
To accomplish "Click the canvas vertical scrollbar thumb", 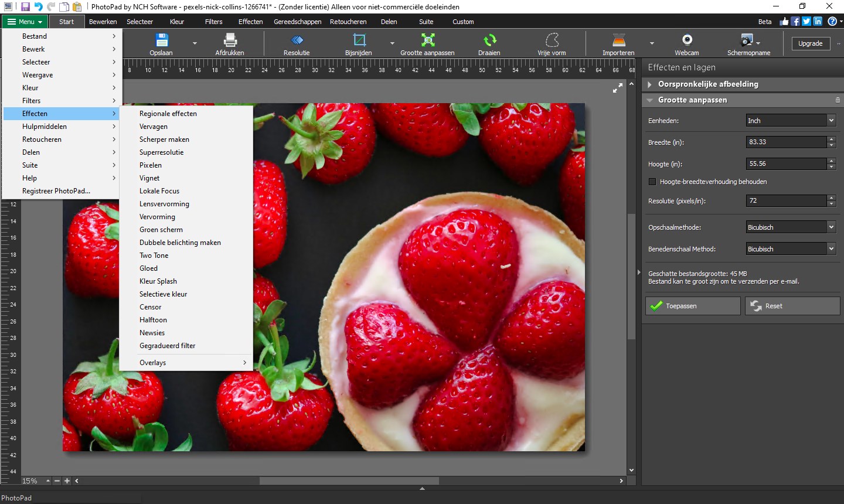I will 631,277.
